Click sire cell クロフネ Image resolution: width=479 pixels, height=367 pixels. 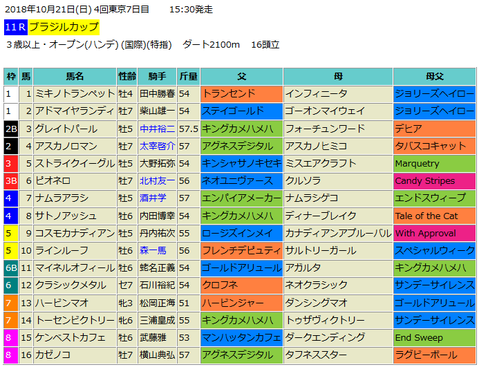242,285
